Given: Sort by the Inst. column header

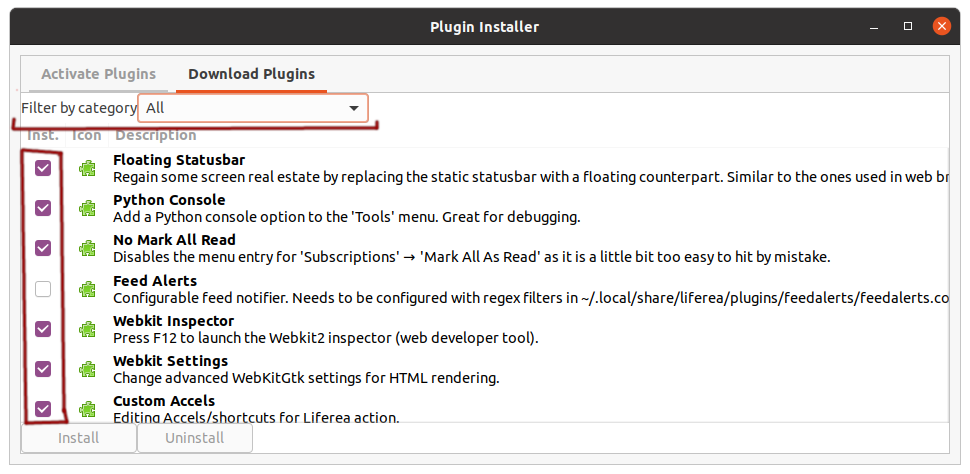Looking at the screenshot, I should [43, 135].
